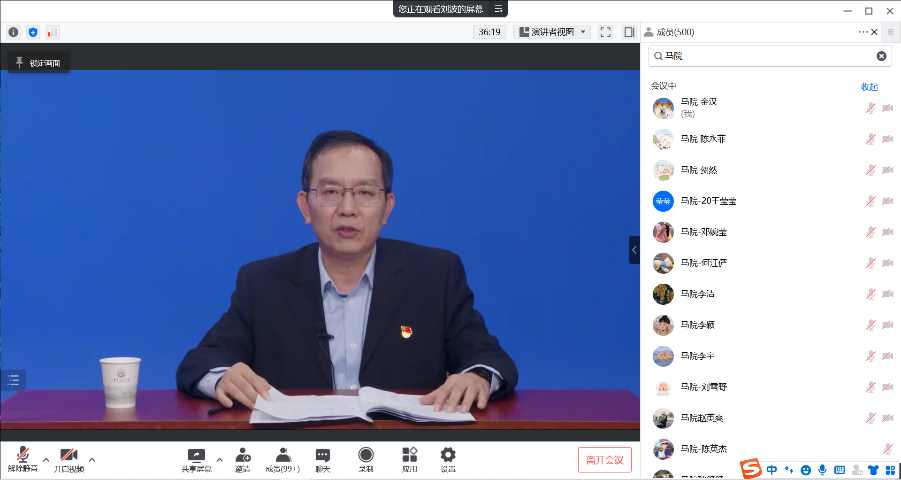The width and height of the screenshot is (901, 480).
Task: Open the 设置 settings gear
Action: coord(448,459)
